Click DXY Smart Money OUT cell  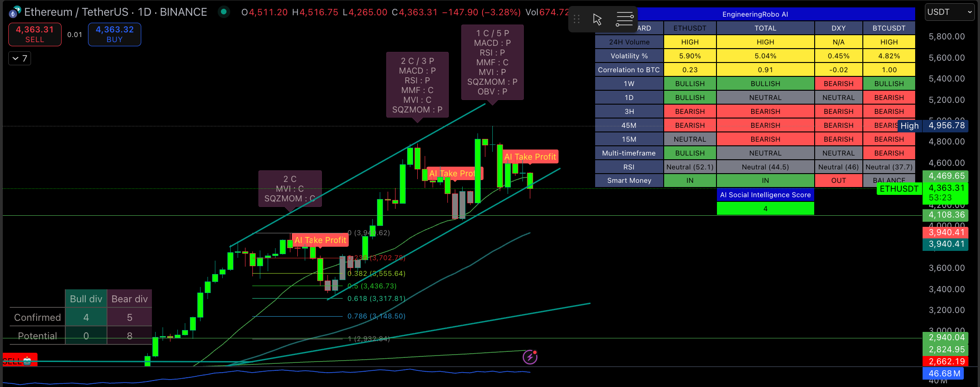[838, 181]
